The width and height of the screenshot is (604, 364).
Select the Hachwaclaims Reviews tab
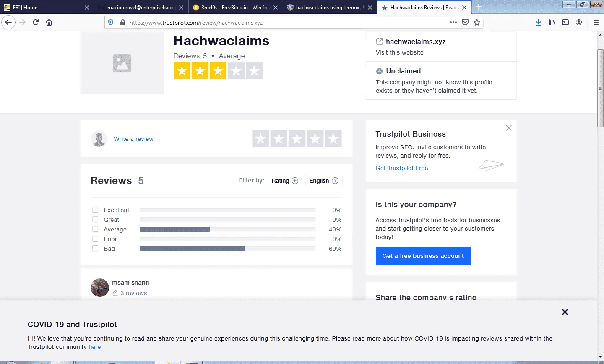point(424,8)
